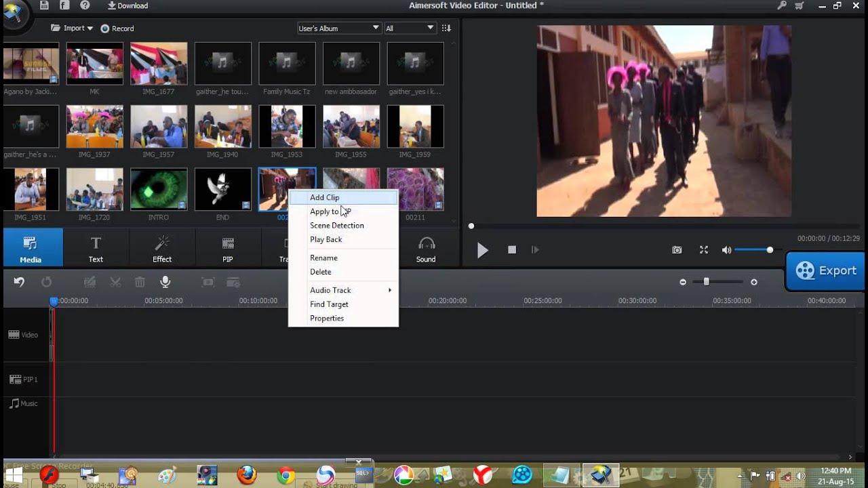Click the key register icon
This screenshot has width=868, height=488.
point(782,5)
